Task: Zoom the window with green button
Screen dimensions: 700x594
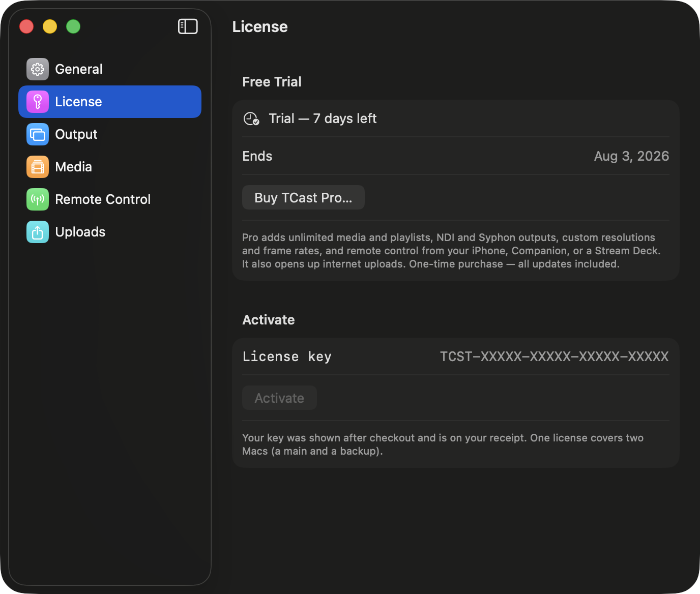Action: (73, 26)
